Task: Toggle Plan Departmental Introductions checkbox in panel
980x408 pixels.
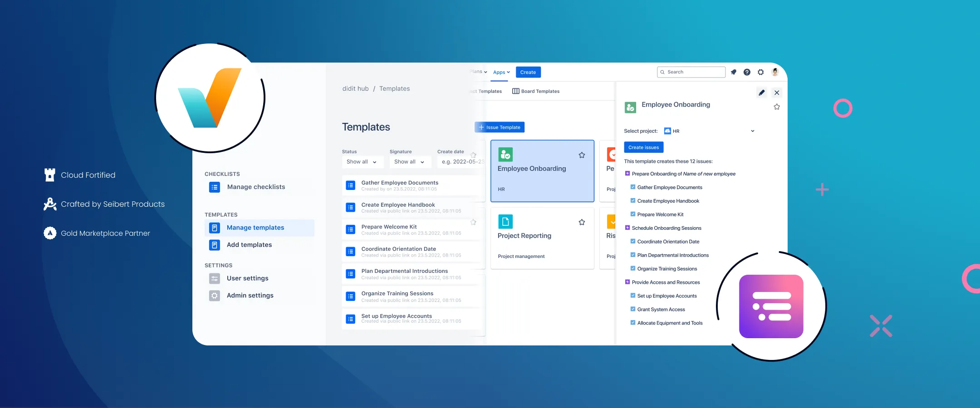Action: pos(633,255)
